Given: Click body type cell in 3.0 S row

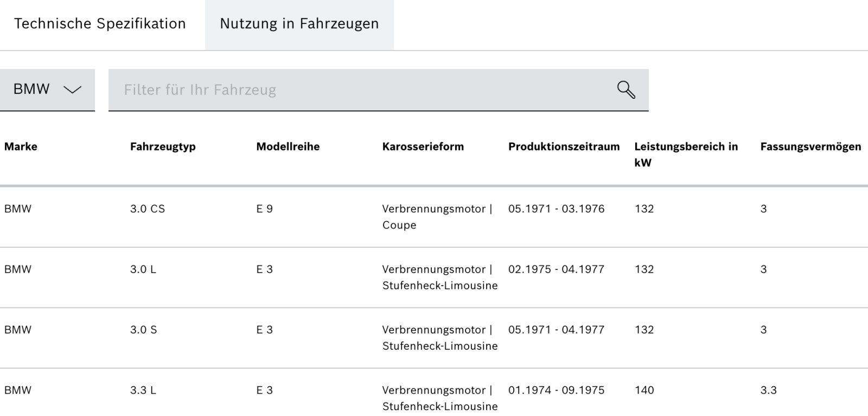Looking at the screenshot, I should tap(440, 337).
